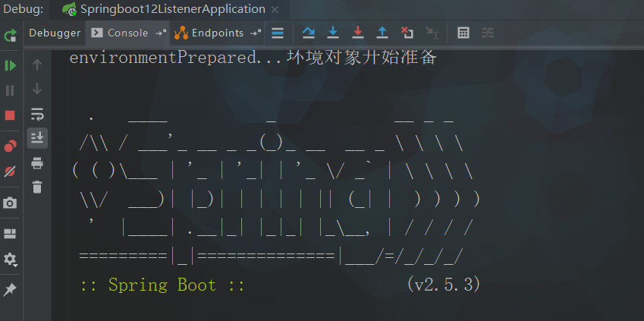This screenshot has width=644, height=321.
Task: Jump down the console stack trace
Action: click(x=37, y=89)
